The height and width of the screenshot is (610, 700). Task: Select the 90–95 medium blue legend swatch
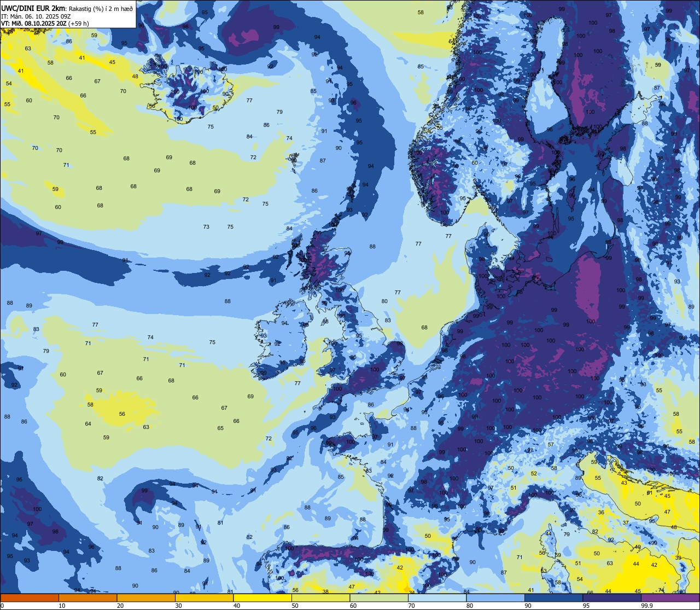point(553,597)
